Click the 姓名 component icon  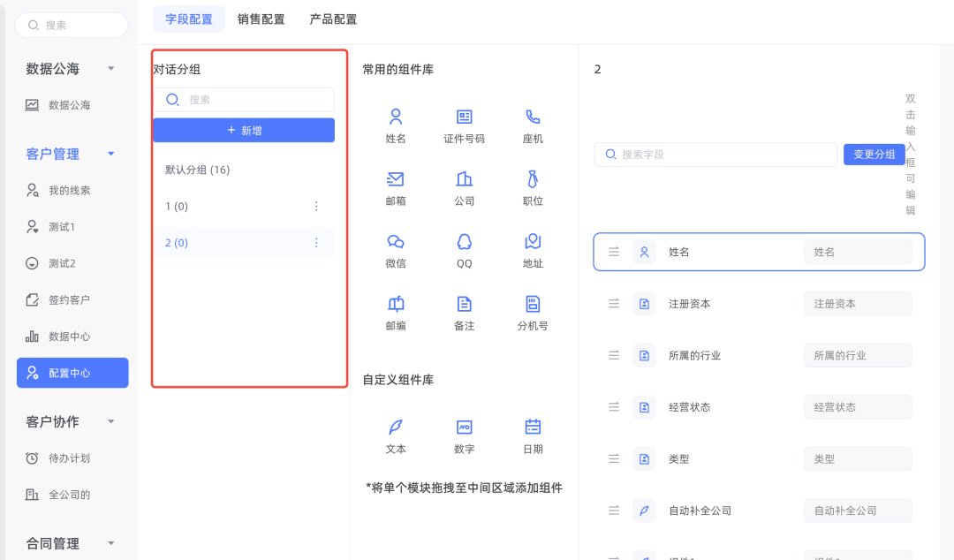pyautogui.click(x=396, y=117)
